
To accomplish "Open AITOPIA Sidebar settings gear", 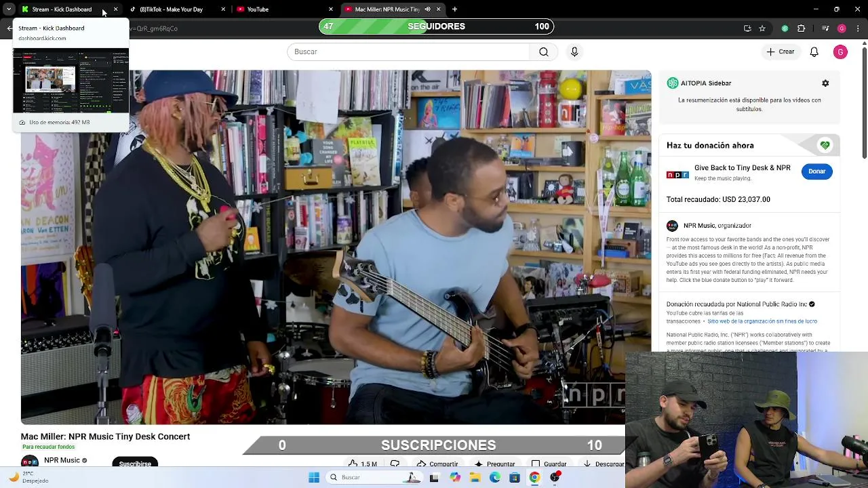I will click(x=825, y=83).
